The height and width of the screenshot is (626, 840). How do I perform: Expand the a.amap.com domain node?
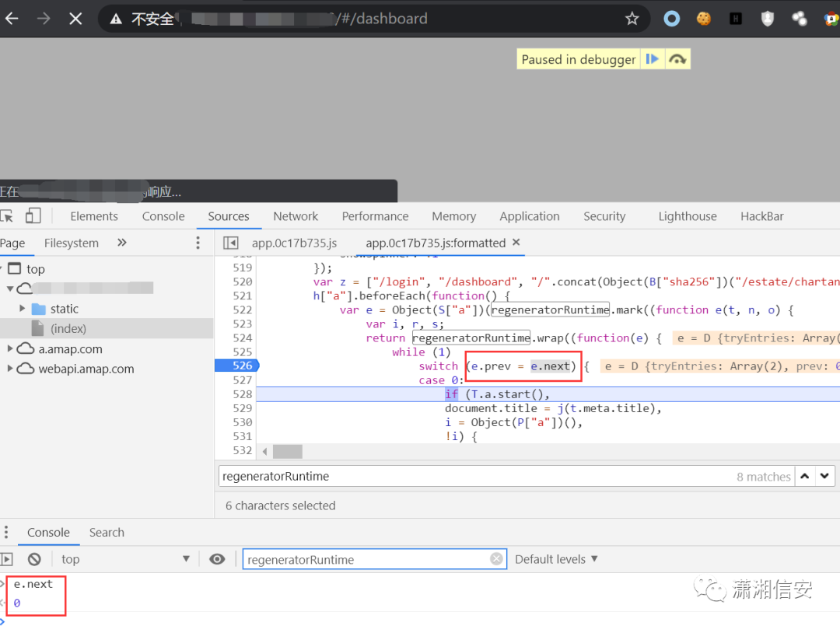point(10,348)
